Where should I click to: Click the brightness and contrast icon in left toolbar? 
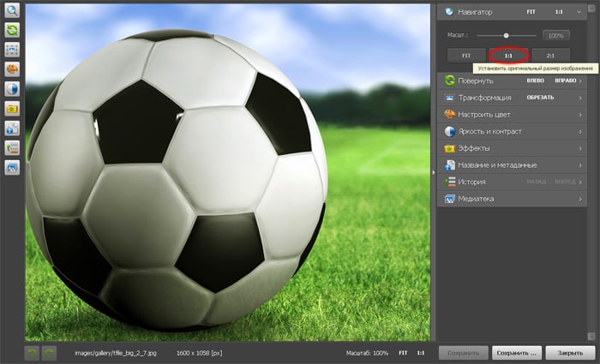(x=13, y=89)
